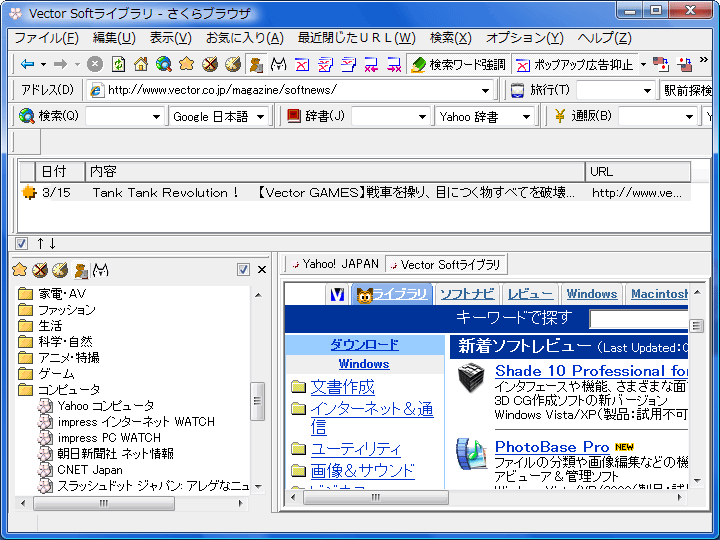
Task: Click the grey forward arrow button
Action: (61, 64)
